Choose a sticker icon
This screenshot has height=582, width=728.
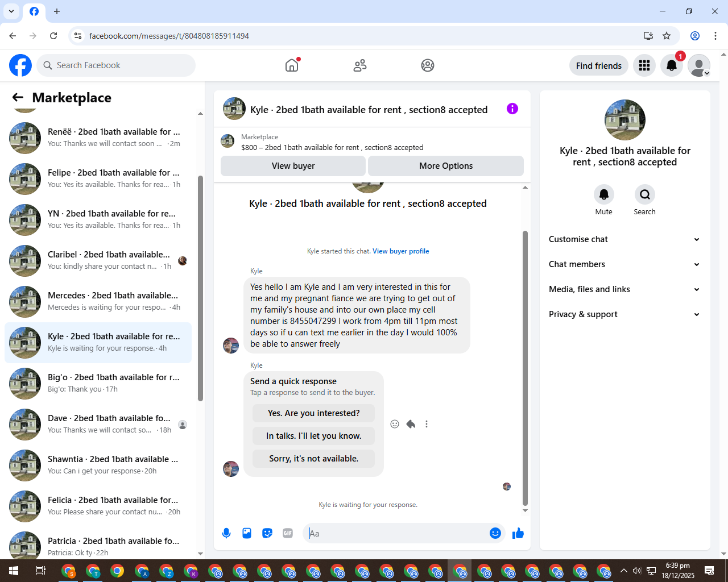pyautogui.click(x=267, y=533)
